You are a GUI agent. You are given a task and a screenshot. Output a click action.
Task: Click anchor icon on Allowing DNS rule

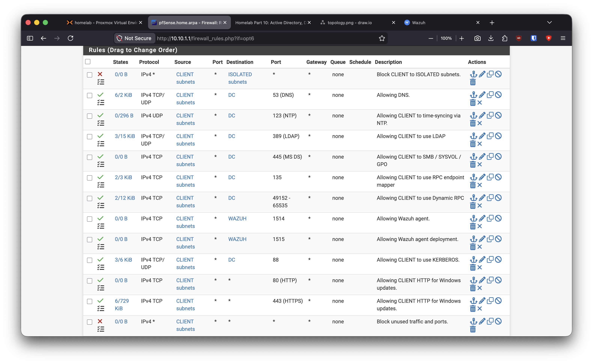473,95
